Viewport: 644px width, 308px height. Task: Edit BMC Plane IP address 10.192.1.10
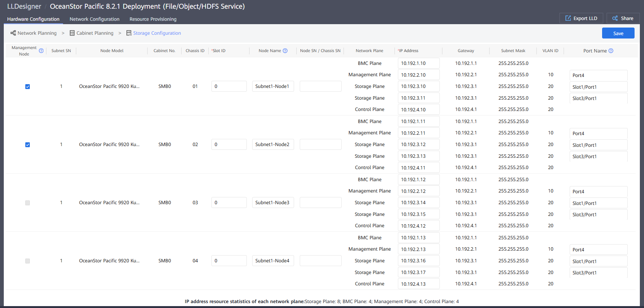click(x=418, y=63)
